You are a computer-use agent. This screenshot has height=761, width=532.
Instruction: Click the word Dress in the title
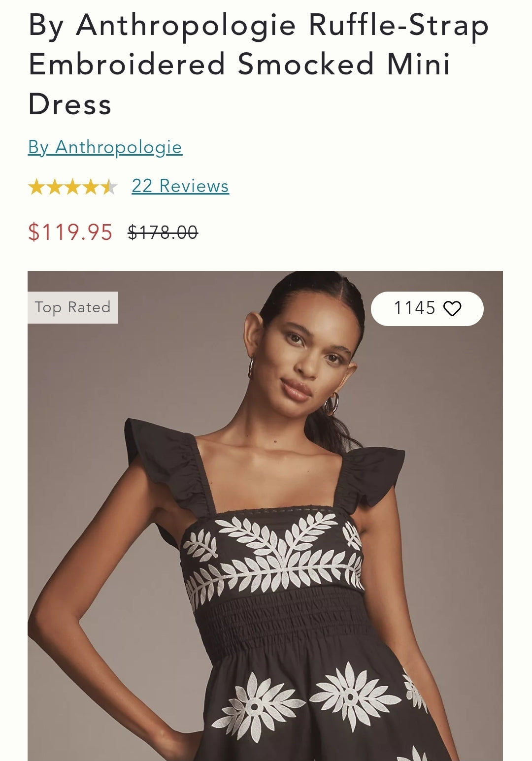tap(70, 104)
